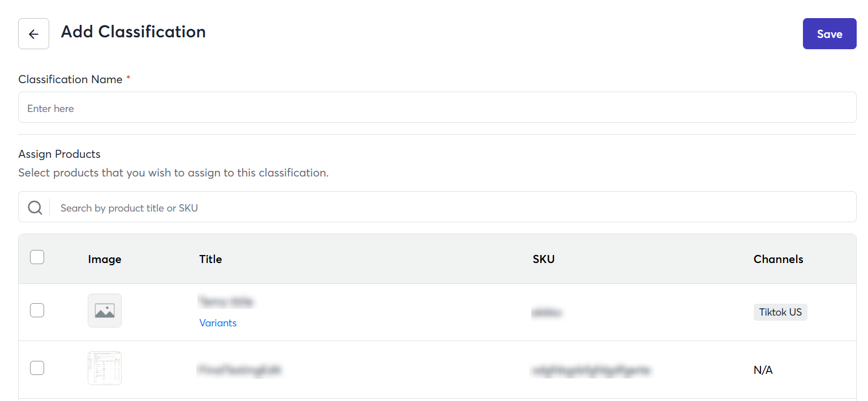Click the N/A channel value

pyautogui.click(x=763, y=370)
